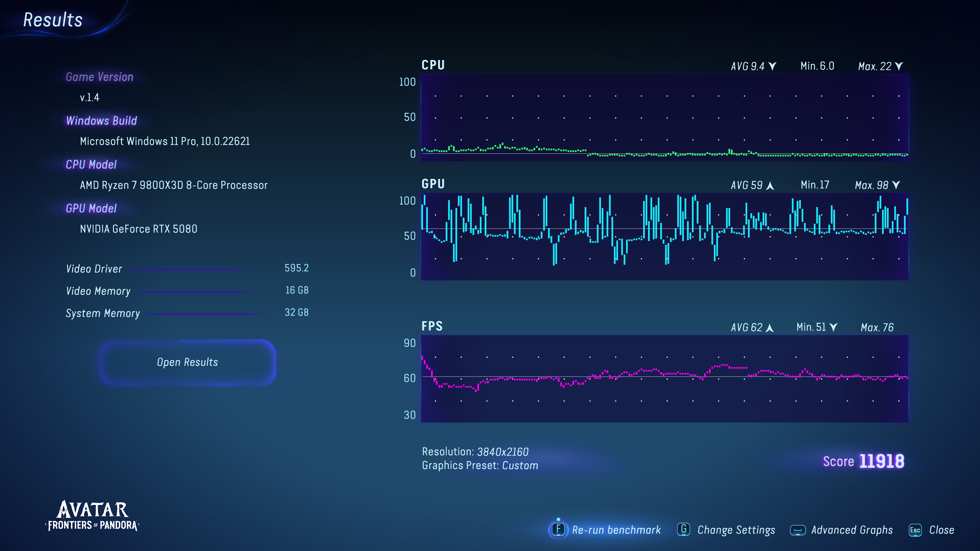Screen dimensions: 980x551
Task: Click the Video Driver 595.2 row
Action: (x=187, y=268)
